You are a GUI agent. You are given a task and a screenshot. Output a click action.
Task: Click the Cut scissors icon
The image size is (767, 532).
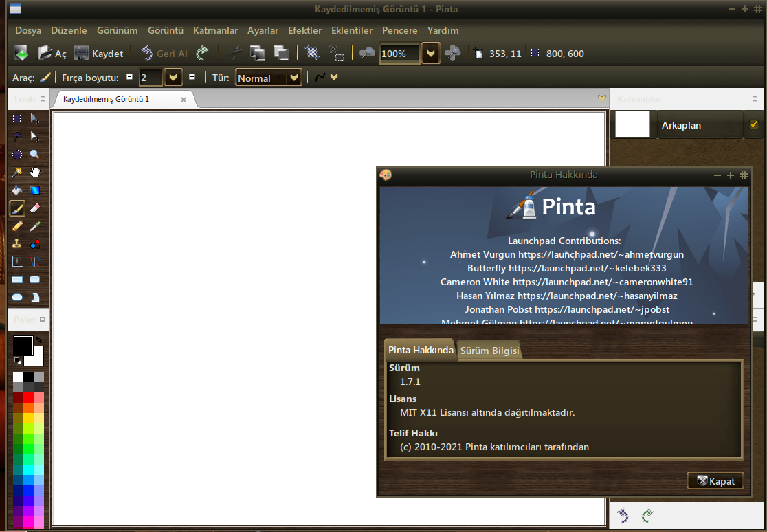pos(234,53)
